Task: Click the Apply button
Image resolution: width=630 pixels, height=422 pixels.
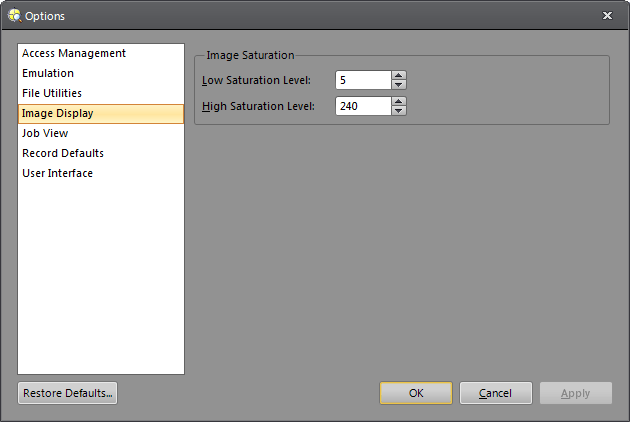Action: point(575,393)
